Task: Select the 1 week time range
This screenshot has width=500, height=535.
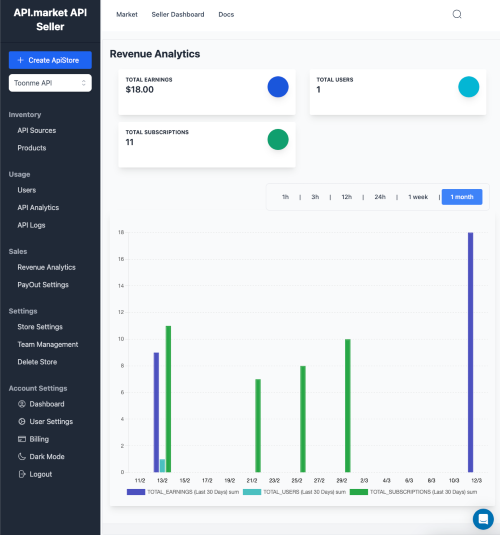Action: pos(418,197)
